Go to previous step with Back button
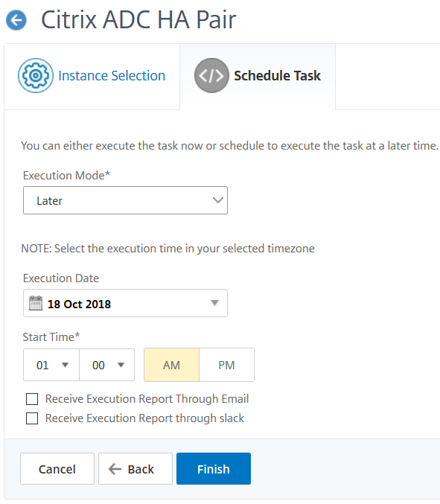The width and height of the screenshot is (440, 504). 135,469
